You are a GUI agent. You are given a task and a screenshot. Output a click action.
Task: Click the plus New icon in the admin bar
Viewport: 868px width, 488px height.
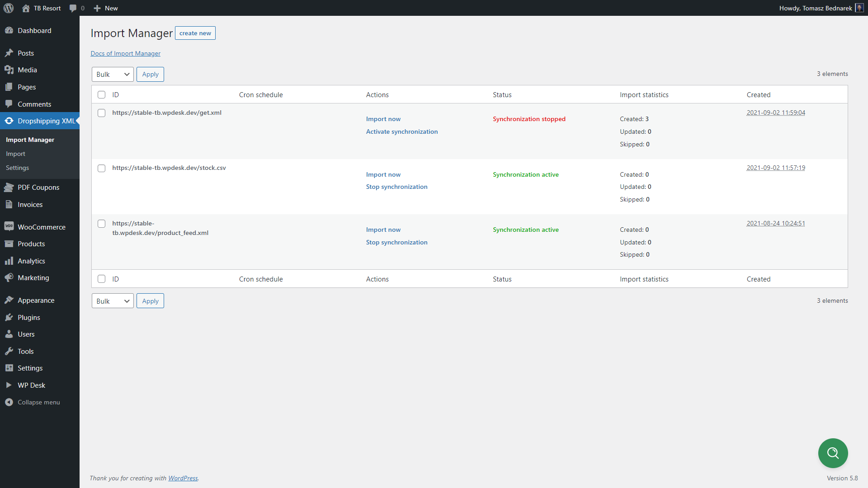click(x=97, y=8)
